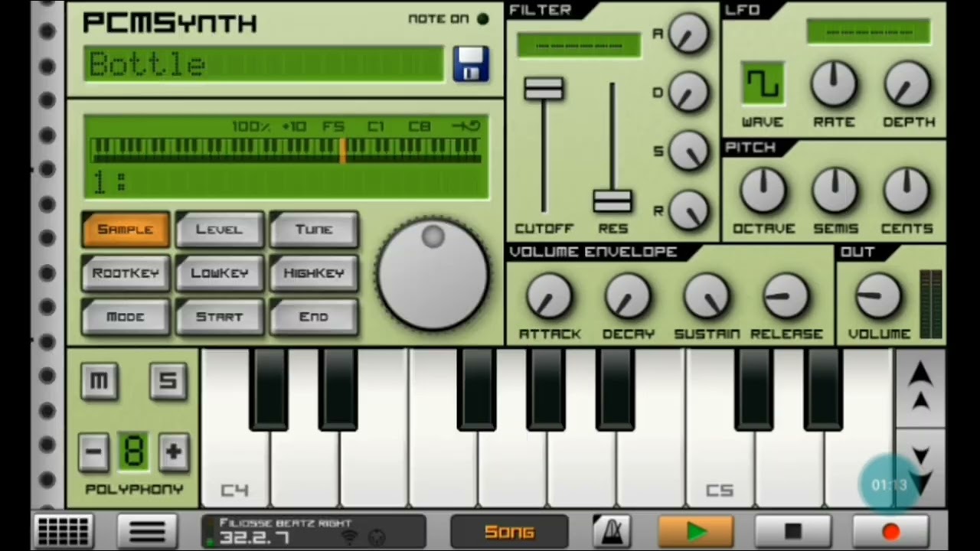
Task: Open the Bottle preset name display
Action: click(x=264, y=64)
